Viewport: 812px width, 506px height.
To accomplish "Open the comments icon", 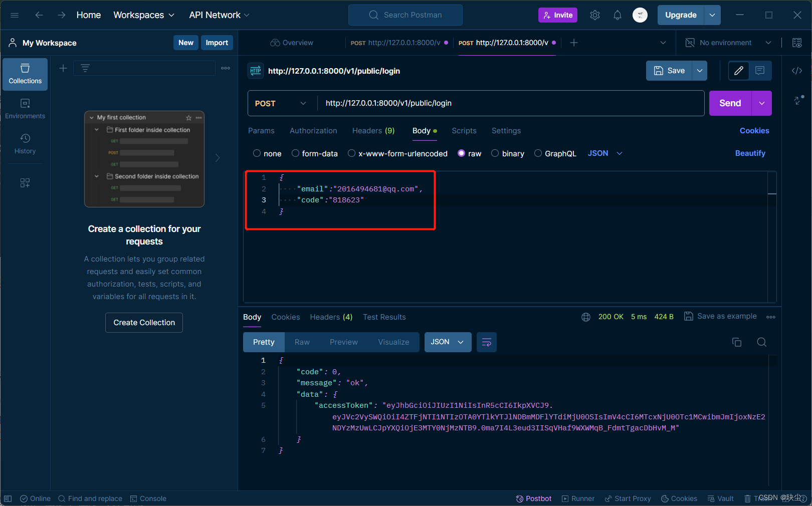I will [x=760, y=71].
